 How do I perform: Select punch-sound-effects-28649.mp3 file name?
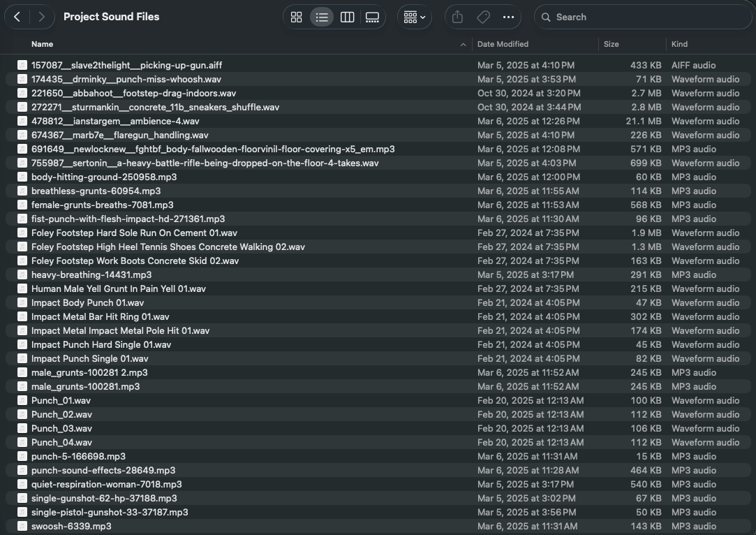[103, 470]
